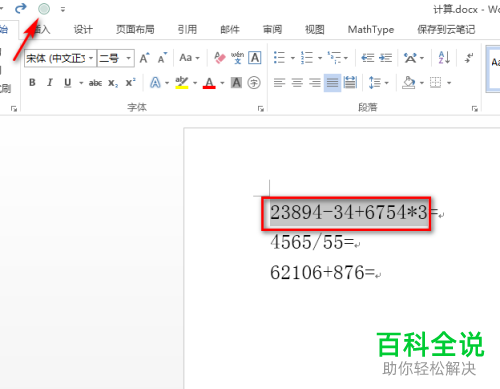
Task: Toggle strikethrough abc formatting
Action: click(x=95, y=83)
